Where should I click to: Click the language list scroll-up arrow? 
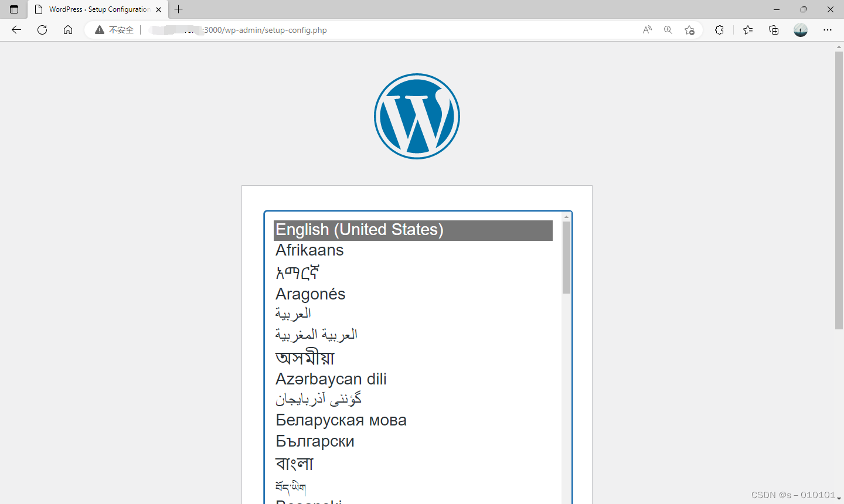tap(566, 217)
